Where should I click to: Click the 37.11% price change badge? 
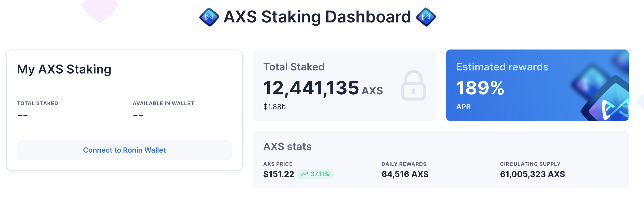tap(315, 174)
